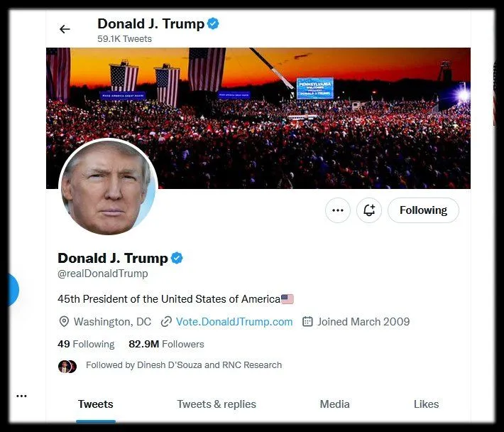This screenshot has width=504, height=432.
Task: Click the chain link icon
Action: (x=166, y=322)
